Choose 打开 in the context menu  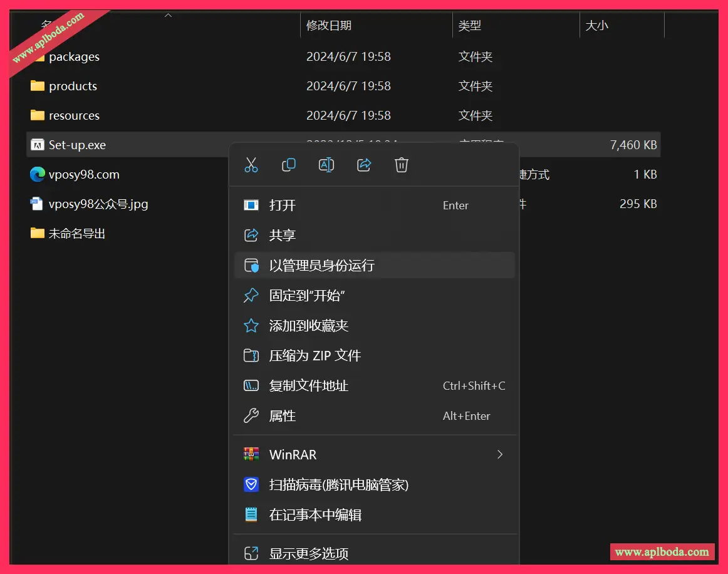point(283,206)
